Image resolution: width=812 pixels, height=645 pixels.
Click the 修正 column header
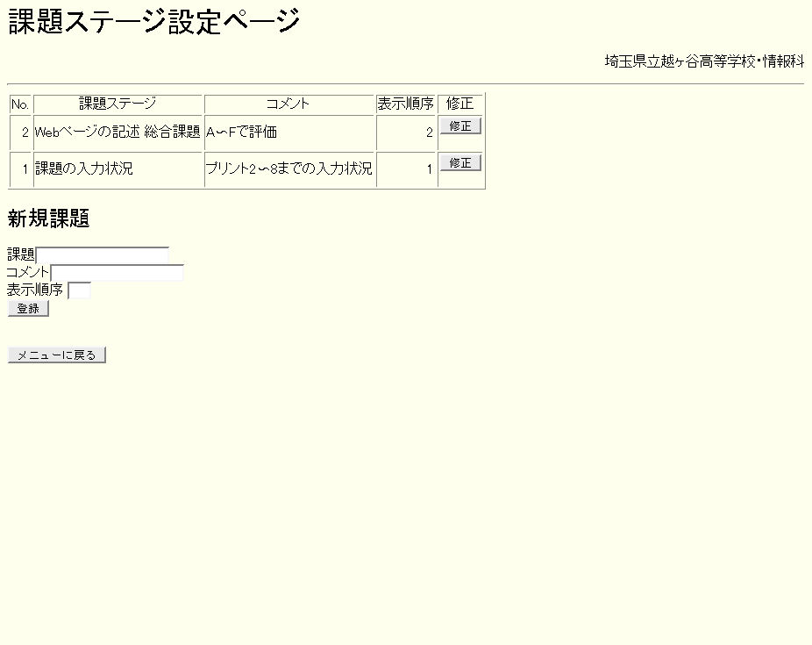click(x=459, y=104)
